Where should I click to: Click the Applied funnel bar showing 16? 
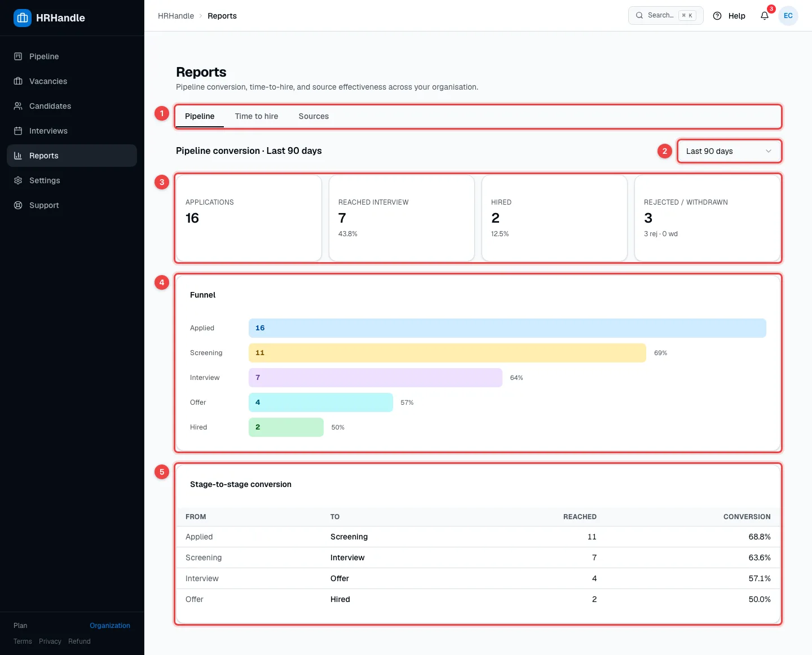(x=507, y=328)
